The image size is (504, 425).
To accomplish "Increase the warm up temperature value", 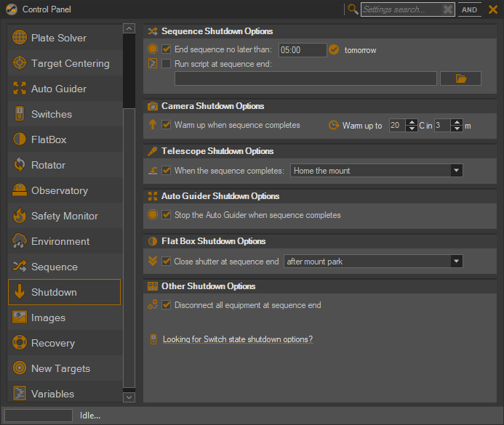I will click(x=412, y=122).
